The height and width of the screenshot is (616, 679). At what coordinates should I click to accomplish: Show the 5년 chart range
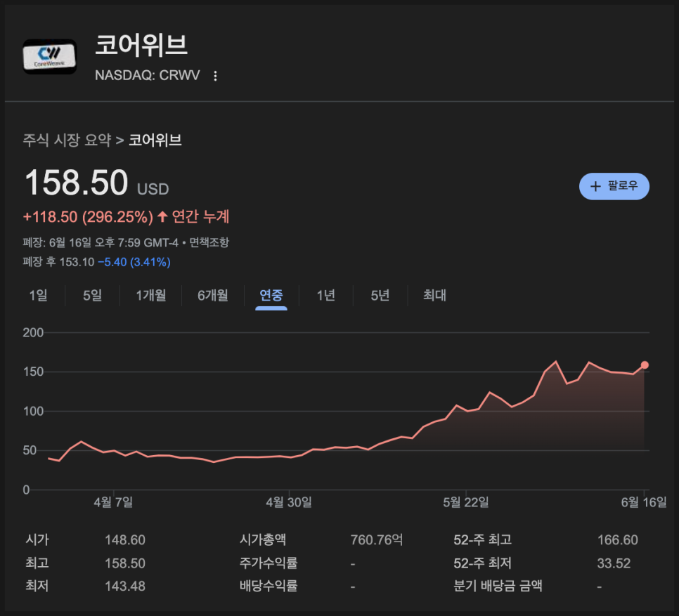[380, 296]
